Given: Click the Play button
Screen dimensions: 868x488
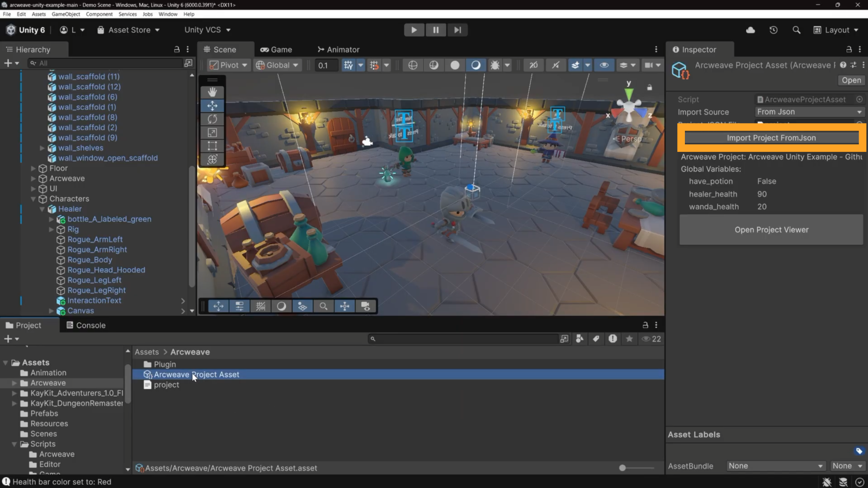Looking at the screenshot, I should 414,30.
